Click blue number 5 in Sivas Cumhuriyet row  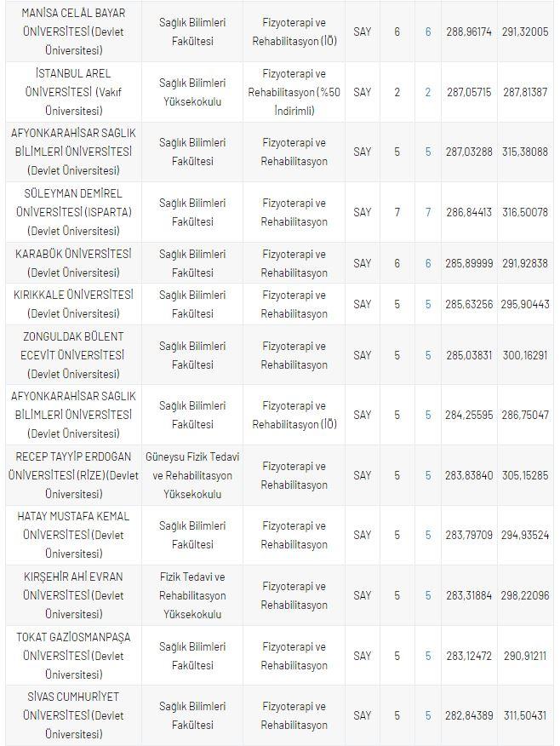(428, 715)
